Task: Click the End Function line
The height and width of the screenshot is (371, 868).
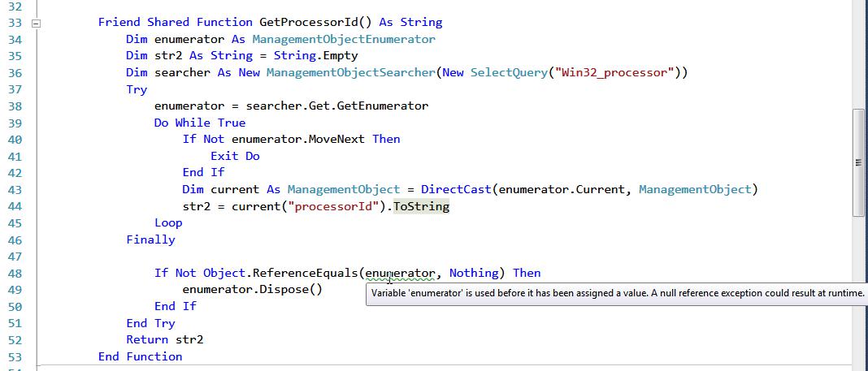Action: point(140,356)
